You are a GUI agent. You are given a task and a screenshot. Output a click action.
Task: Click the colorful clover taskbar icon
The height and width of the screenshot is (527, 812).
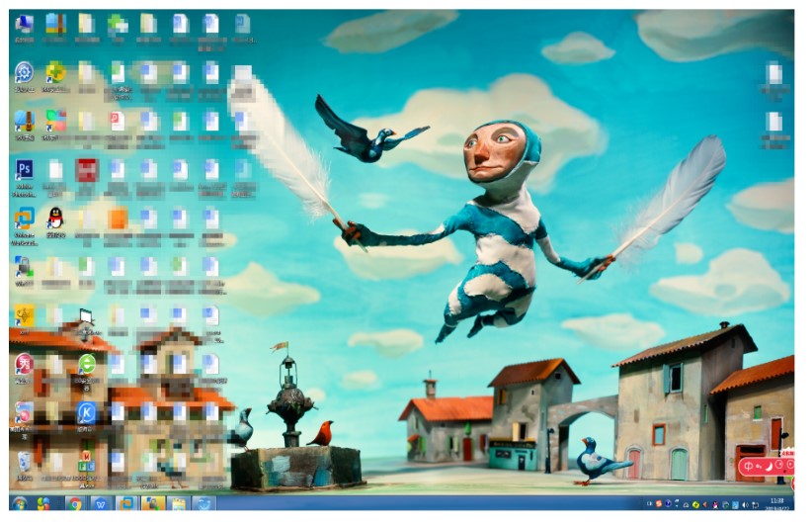(x=44, y=503)
